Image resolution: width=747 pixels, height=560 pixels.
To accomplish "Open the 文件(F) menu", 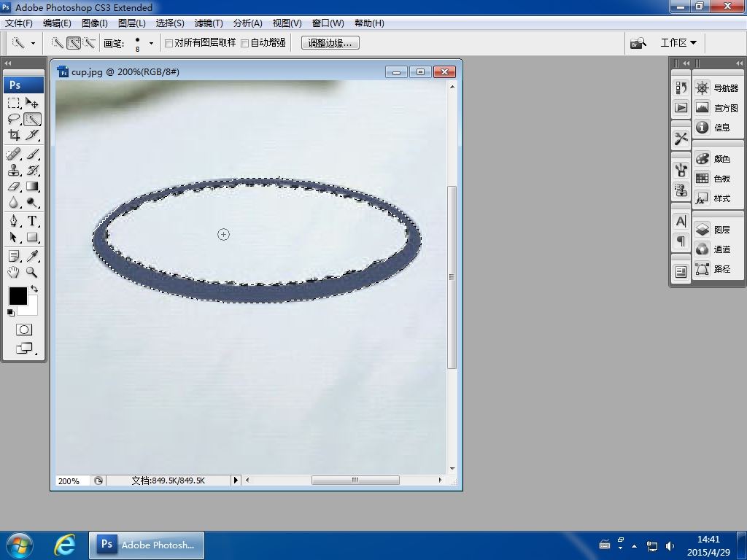I will click(x=18, y=23).
